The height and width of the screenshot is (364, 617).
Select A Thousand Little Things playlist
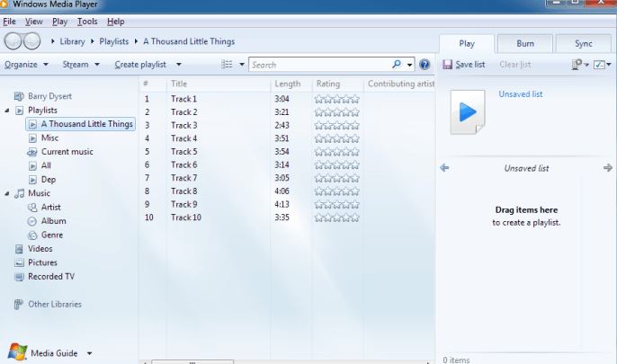(x=81, y=124)
